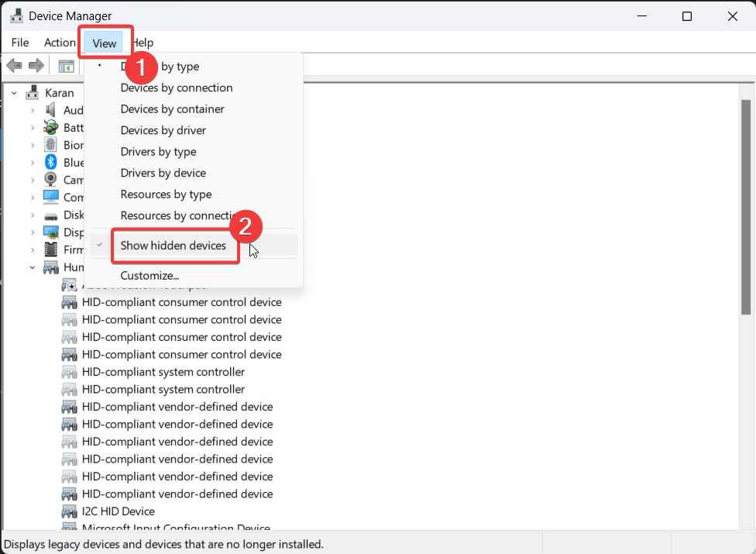Select Devices by connection view
The image size is (756, 554).
(177, 88)
